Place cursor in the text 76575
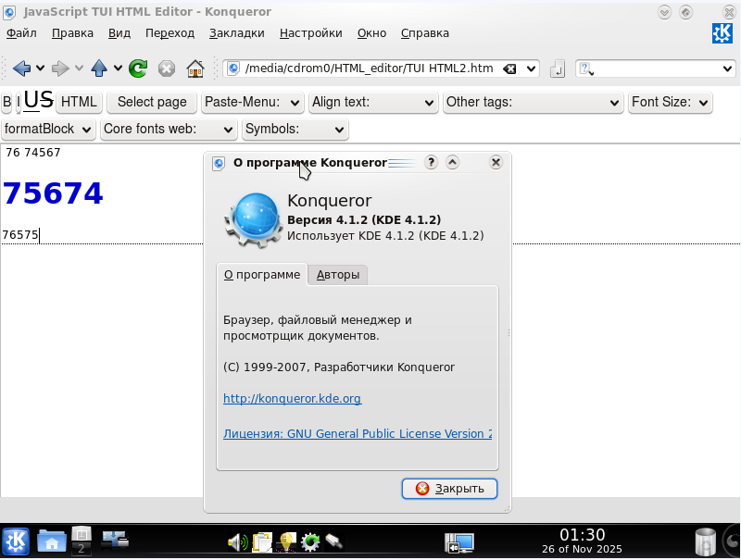 tap(19, 235)
